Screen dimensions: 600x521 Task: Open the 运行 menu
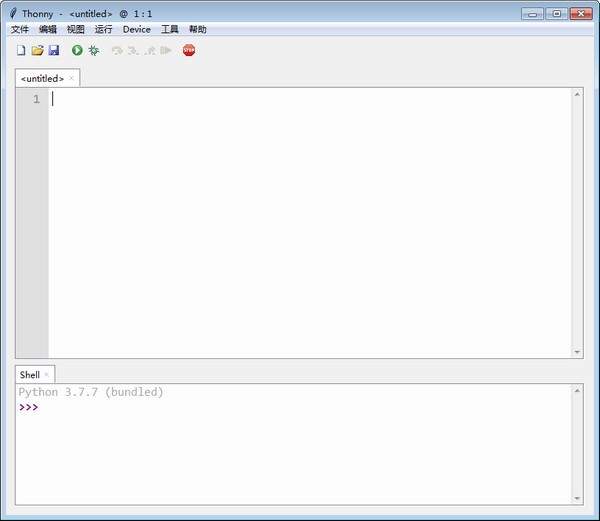pos(104,29)
